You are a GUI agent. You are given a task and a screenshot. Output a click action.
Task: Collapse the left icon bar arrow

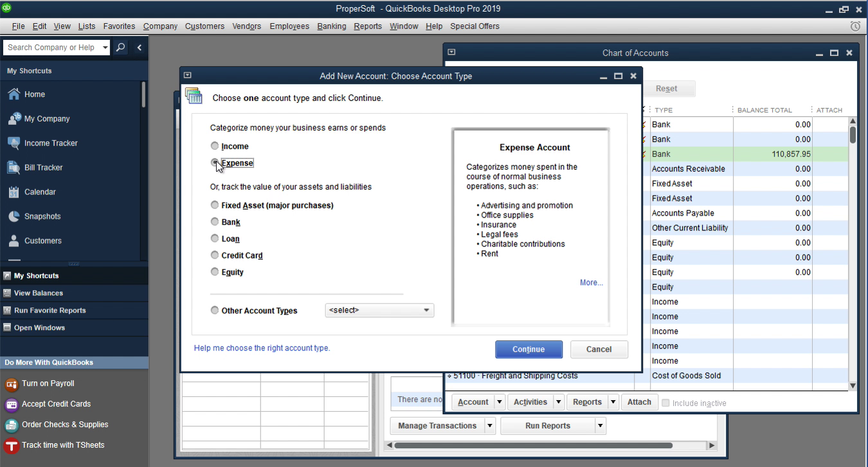tap(139, 48)
